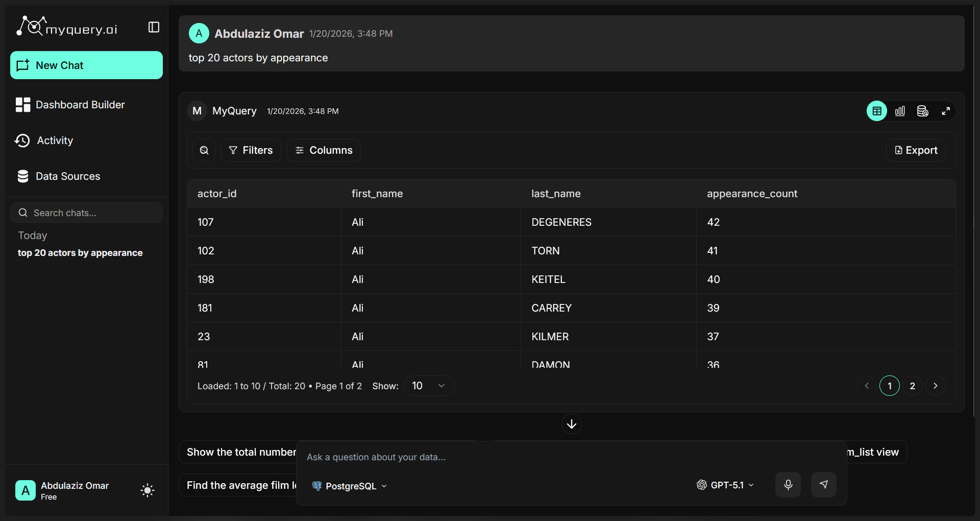Open Abdulaziz Omar account profile
The image size is (980, 521).
coord(62,490)
